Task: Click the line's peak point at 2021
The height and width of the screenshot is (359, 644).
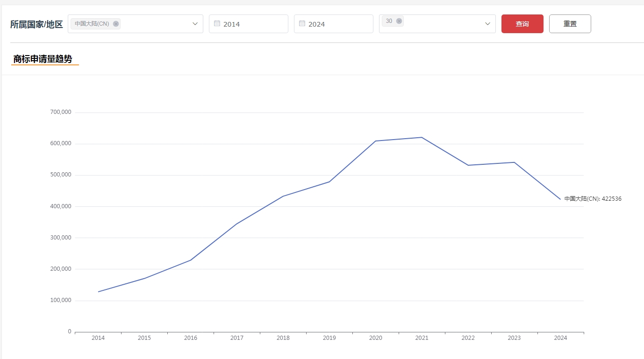Action: pyautogui.click(x=422, y=137)
